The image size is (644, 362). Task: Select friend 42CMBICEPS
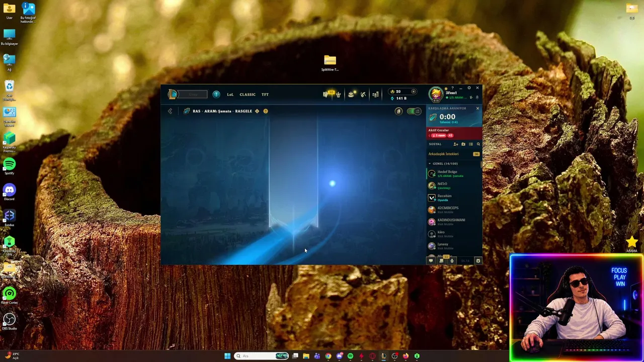click(x=454, y=210)
